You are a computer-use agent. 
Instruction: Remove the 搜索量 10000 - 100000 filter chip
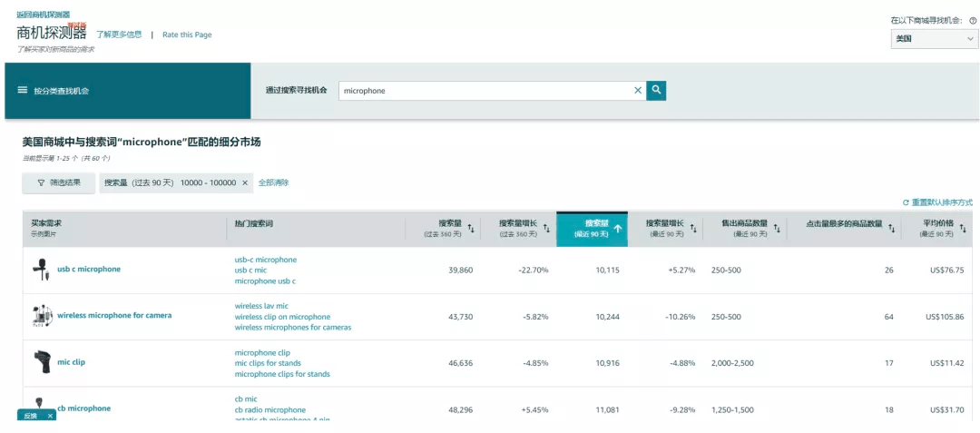(x=244, y=182)
